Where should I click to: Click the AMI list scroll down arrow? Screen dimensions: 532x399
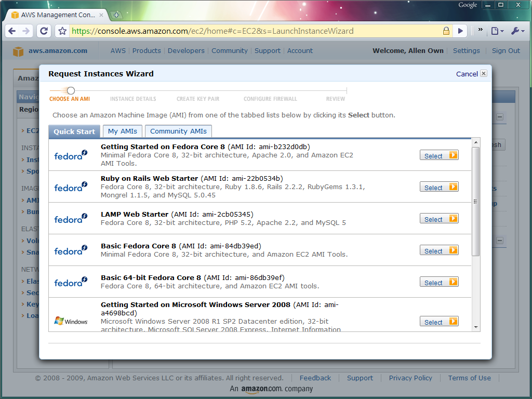click(476, 327)
